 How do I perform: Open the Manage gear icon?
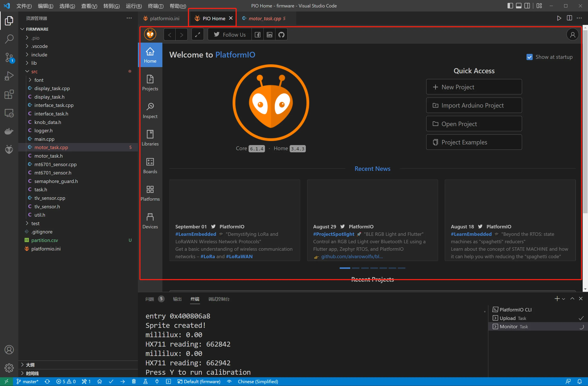9,368
